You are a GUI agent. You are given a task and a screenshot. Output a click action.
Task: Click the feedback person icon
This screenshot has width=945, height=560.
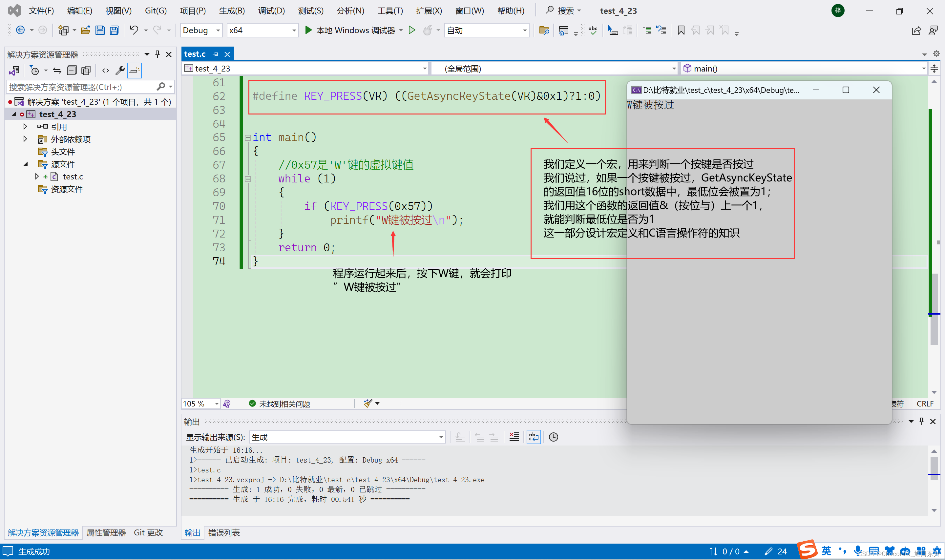click(x=933, y=31)
